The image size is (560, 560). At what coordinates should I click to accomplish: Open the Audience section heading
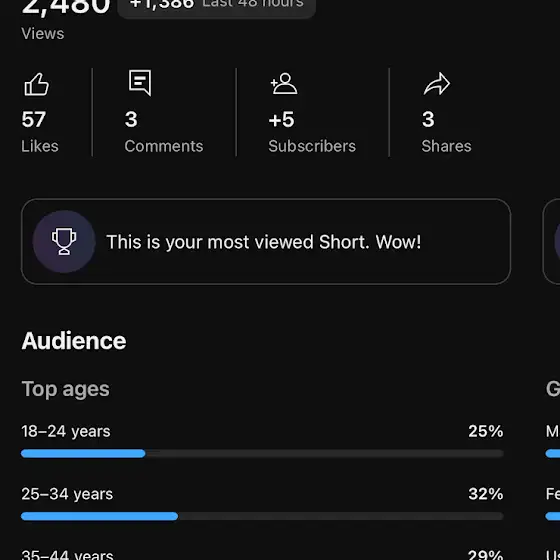74,341
